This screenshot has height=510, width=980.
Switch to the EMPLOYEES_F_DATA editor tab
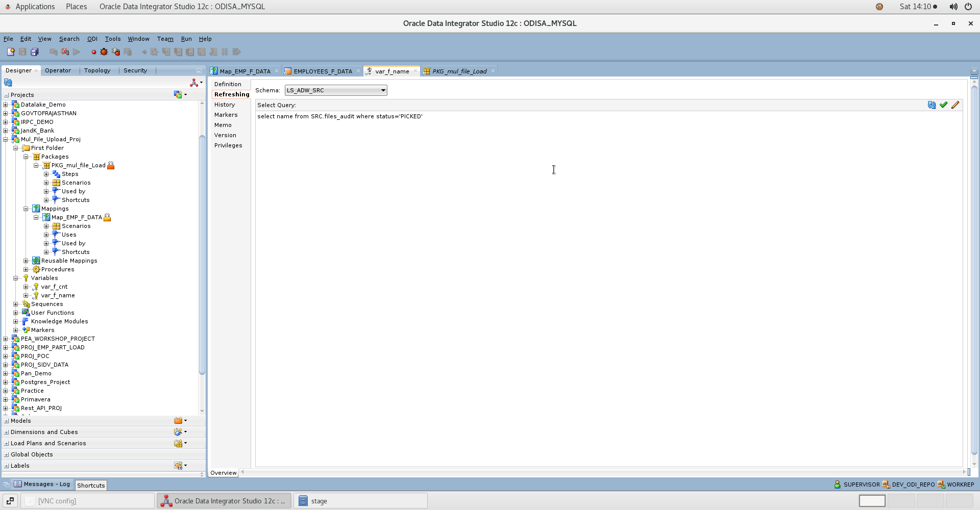tap(323, 71)
